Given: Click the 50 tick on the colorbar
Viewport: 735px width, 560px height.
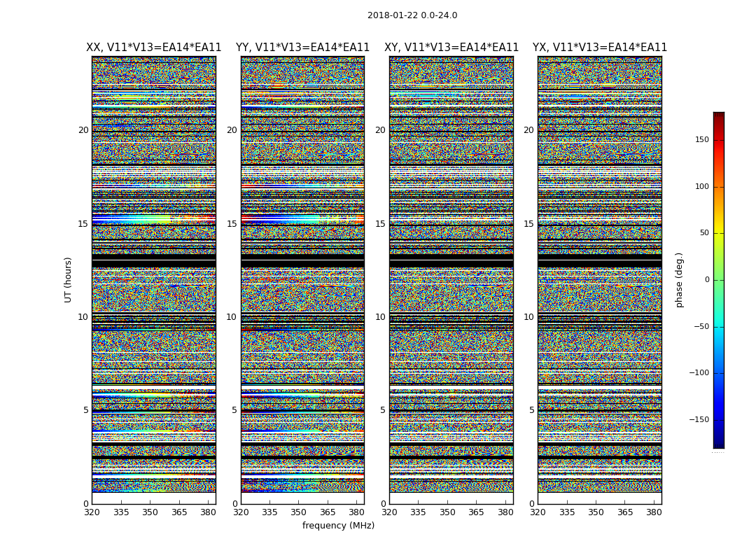Looking at the screenshot, I should 704,233.
